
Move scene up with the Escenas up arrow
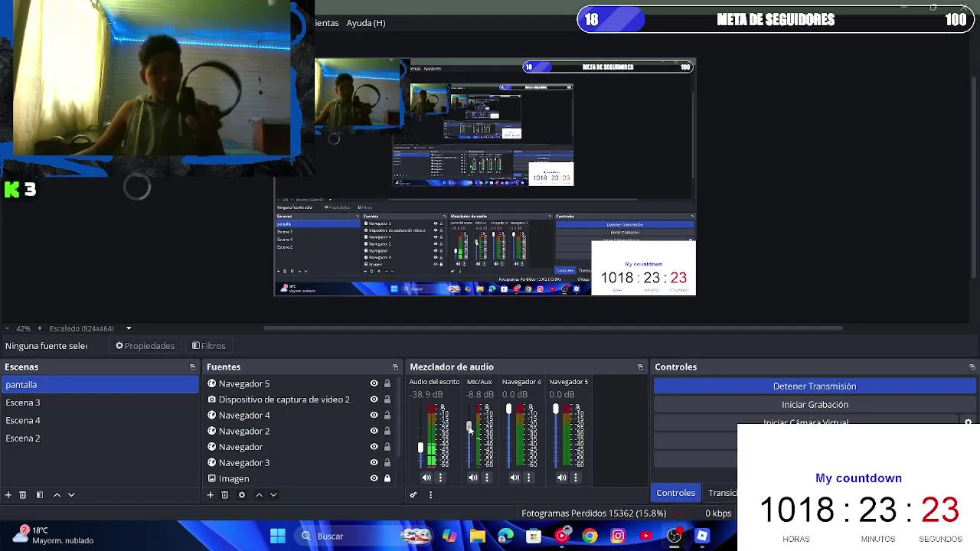tap(57, 495)
